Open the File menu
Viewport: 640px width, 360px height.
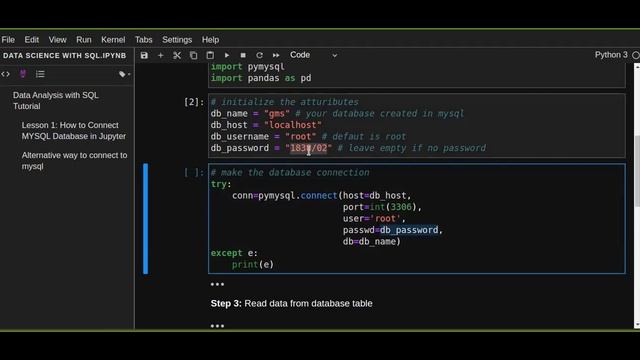(8, 40)
